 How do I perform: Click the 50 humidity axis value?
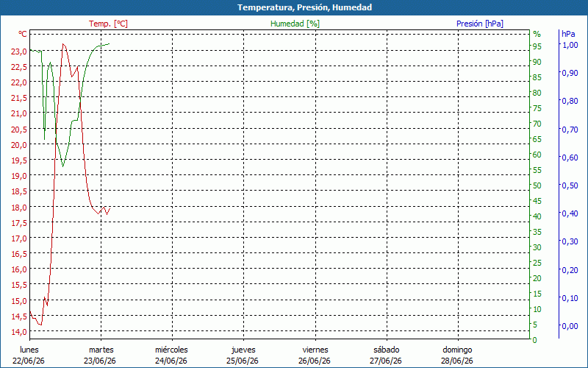[537, 185]
